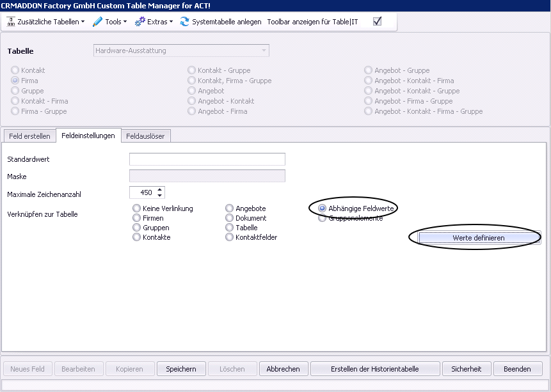Click the Maske input field
This screenshot has width=551, height=392.
click(x=207, y=176)
